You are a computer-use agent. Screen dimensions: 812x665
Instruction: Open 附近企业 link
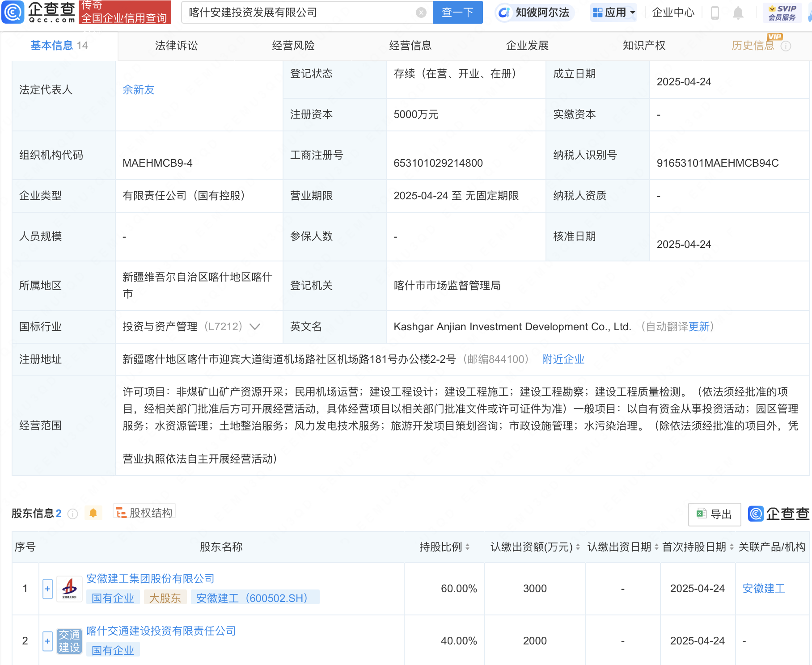(x=563, y=359)
